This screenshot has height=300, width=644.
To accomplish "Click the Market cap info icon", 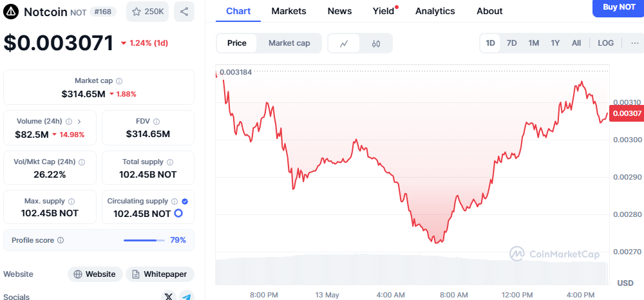I will 119,81.
